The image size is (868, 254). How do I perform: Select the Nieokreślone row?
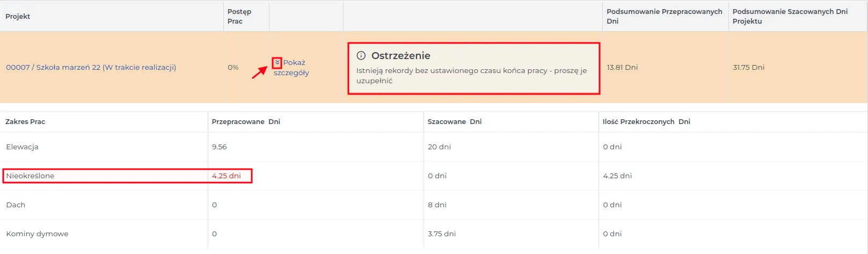coord(434,176)
